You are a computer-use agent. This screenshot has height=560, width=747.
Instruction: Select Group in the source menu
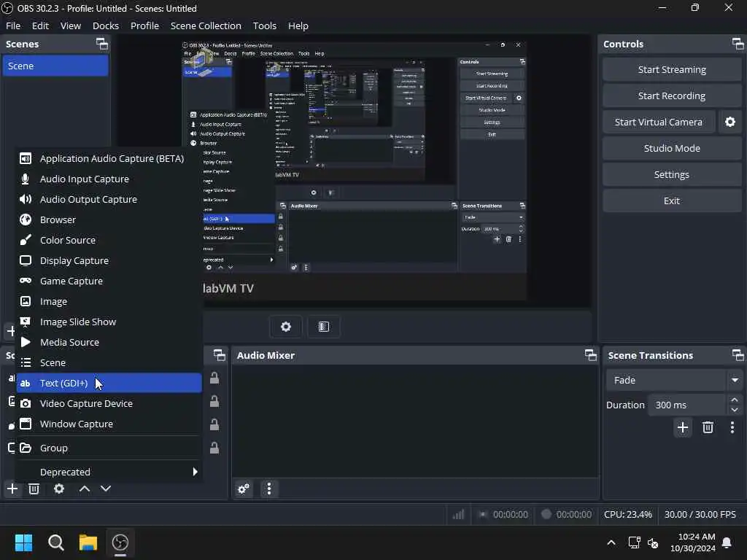click(109, 448)
